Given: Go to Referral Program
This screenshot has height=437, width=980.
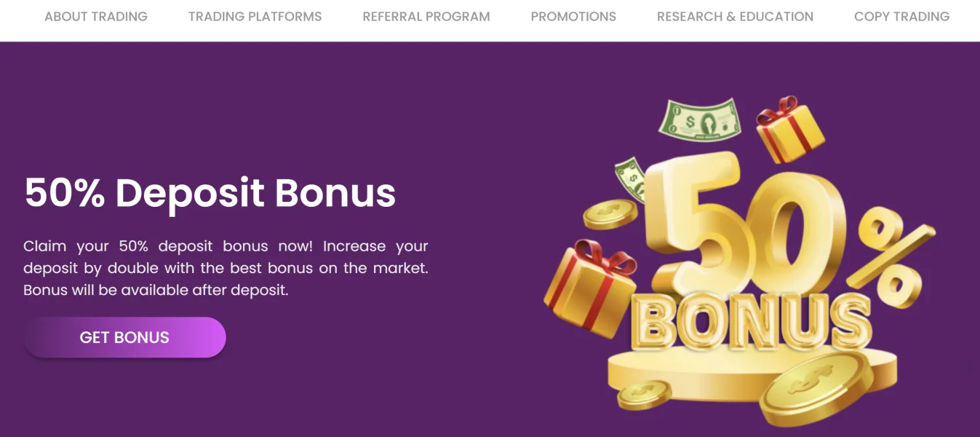Looking at the screenshot, I should coord(426,16).
